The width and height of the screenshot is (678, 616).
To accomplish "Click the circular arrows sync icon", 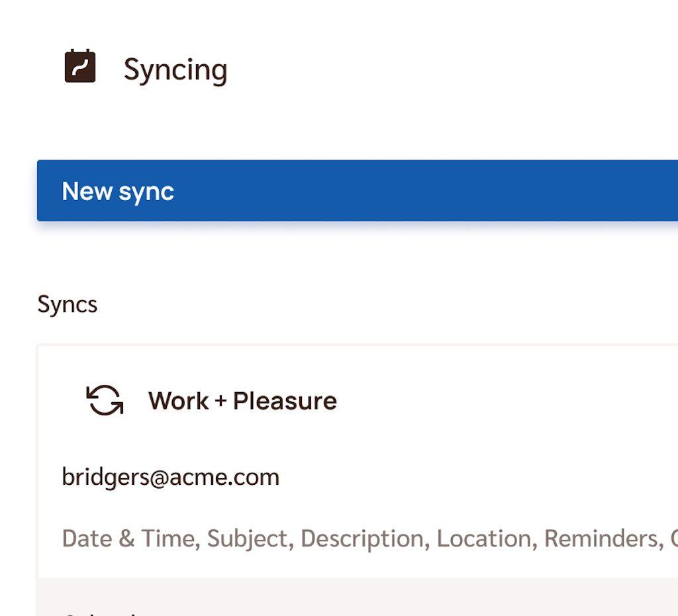I will [105, 400].
